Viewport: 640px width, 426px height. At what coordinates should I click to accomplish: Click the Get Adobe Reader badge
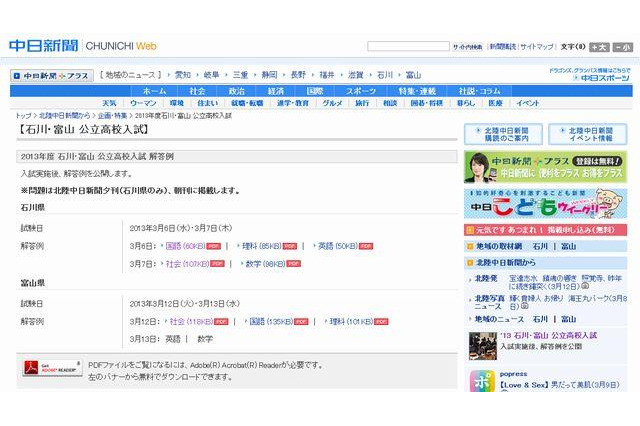click(51, 369)
